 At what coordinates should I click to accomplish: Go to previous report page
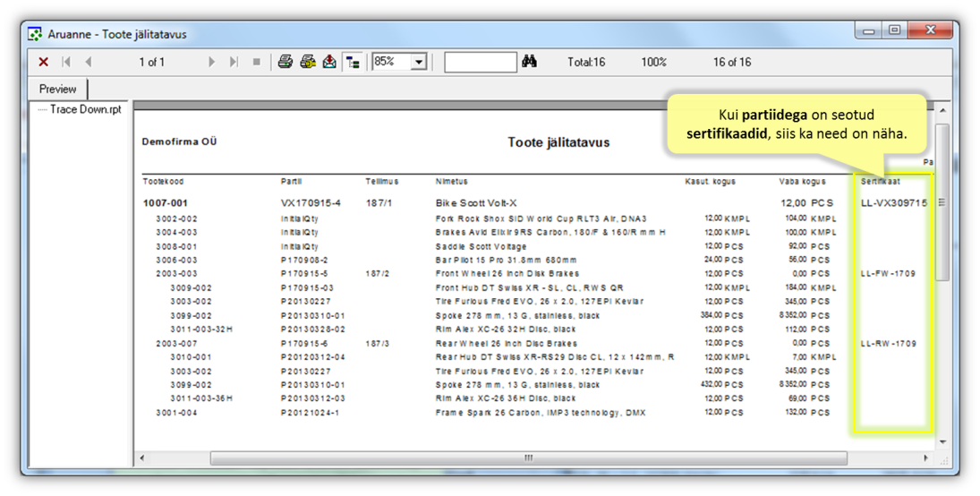[88, 62]
